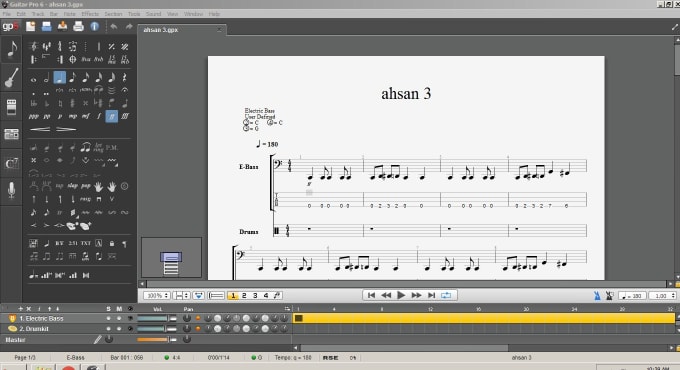Select the half note duration

(x=46, y=78)
